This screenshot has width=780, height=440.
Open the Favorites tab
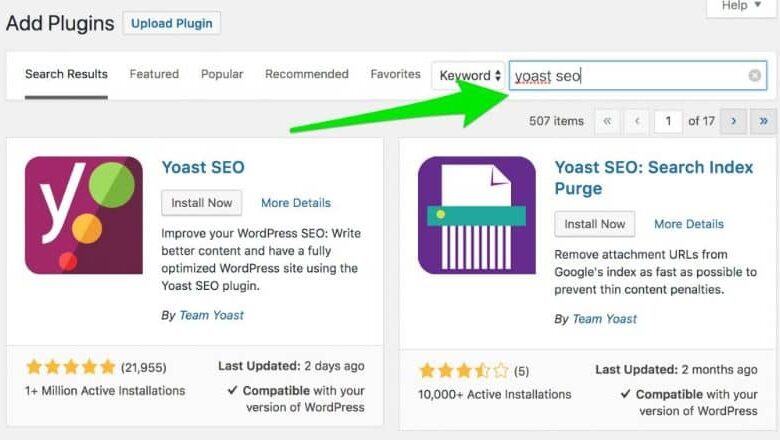[x=395, y=74]
